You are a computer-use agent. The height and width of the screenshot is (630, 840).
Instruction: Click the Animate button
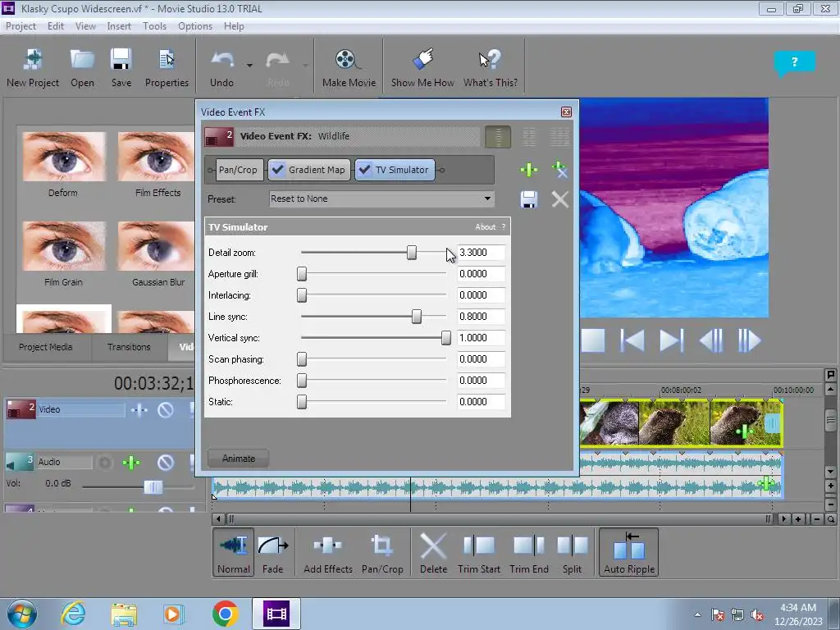(x=239, y=459)
